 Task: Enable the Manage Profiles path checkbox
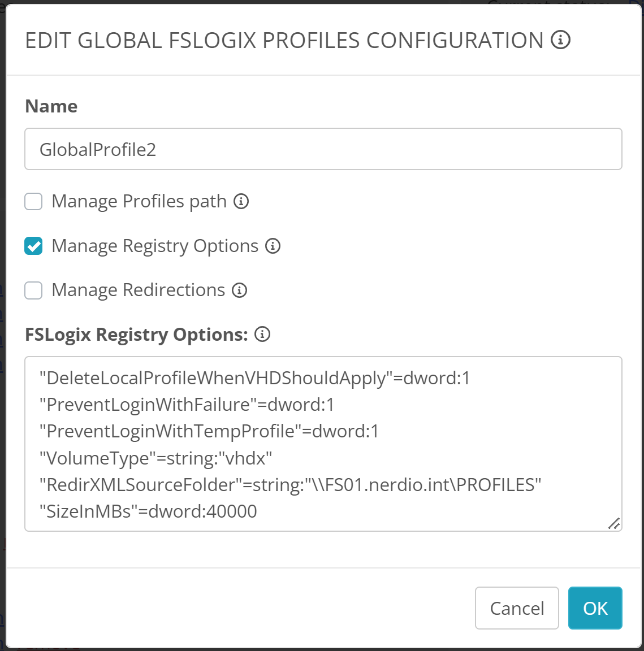pos(33,202)
